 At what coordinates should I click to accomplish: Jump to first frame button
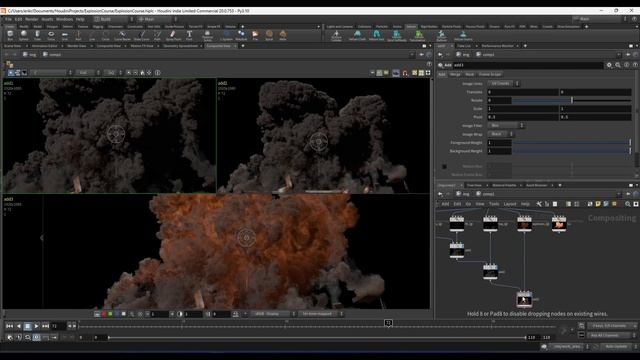9,326
